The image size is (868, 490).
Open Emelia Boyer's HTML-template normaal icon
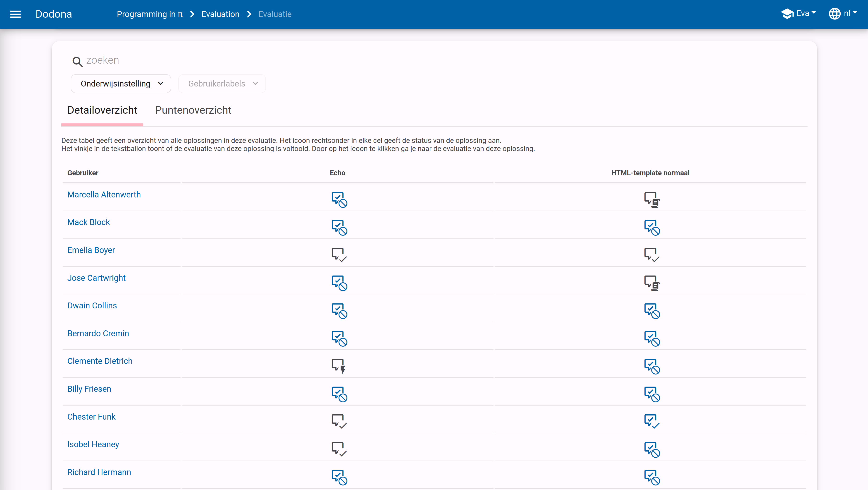coord(652,255)
